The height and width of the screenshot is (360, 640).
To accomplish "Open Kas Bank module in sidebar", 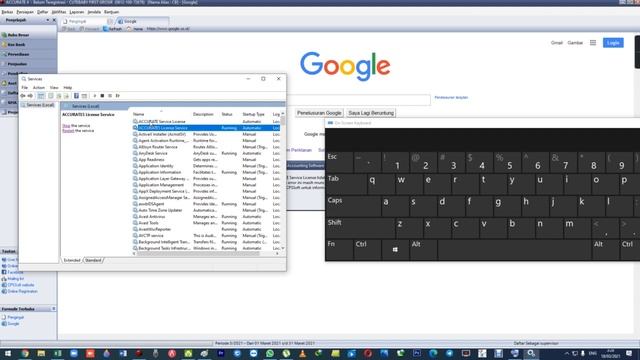I will tap(16, 44).
